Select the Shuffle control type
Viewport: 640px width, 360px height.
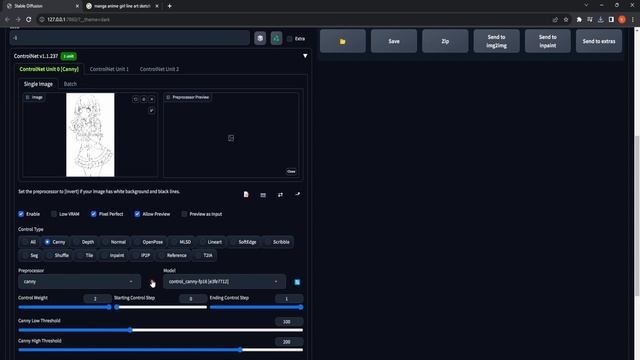(x=57, y=256)
